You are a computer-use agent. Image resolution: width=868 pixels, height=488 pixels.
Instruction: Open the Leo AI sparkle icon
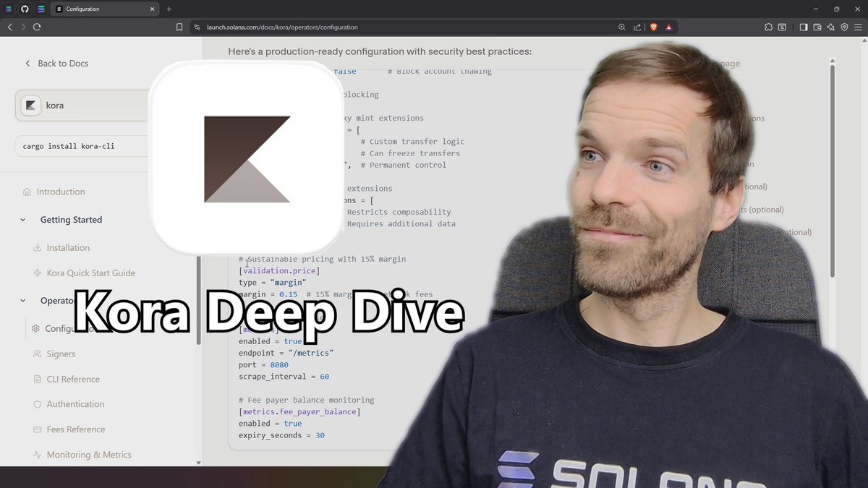831,27
